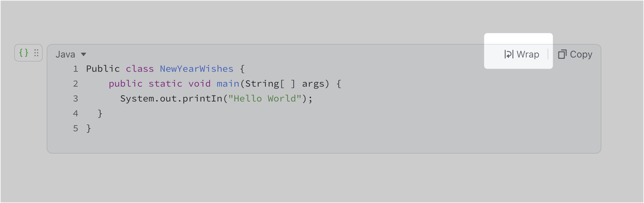Click the six-dot drag handle icon
644x203 pixels.
coord(36,52)
